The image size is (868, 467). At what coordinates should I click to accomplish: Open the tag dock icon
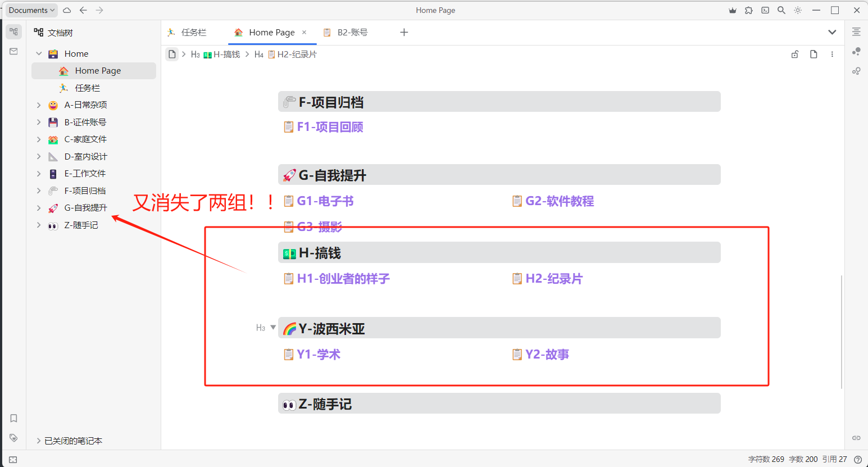14,438
